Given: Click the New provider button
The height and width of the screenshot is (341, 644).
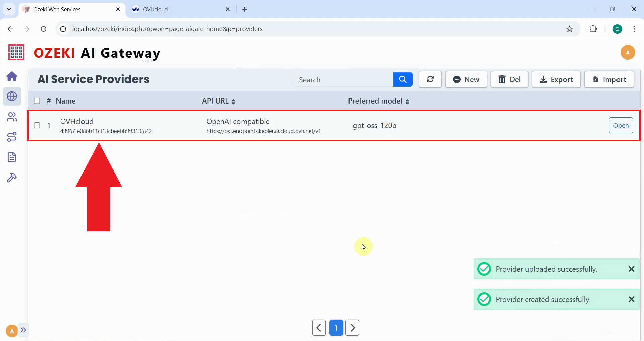Looking at the screenshot, I should click(466, 79).
